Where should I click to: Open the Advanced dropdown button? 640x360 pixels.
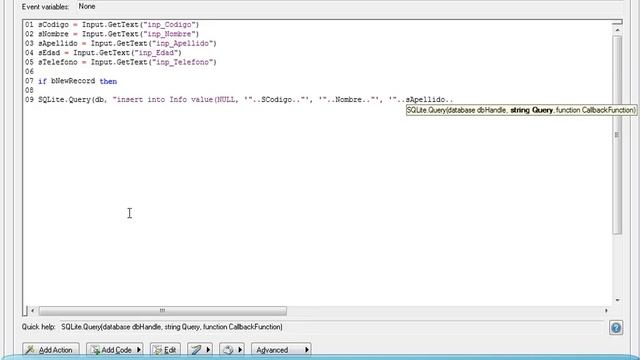click(x=281, y=350)
